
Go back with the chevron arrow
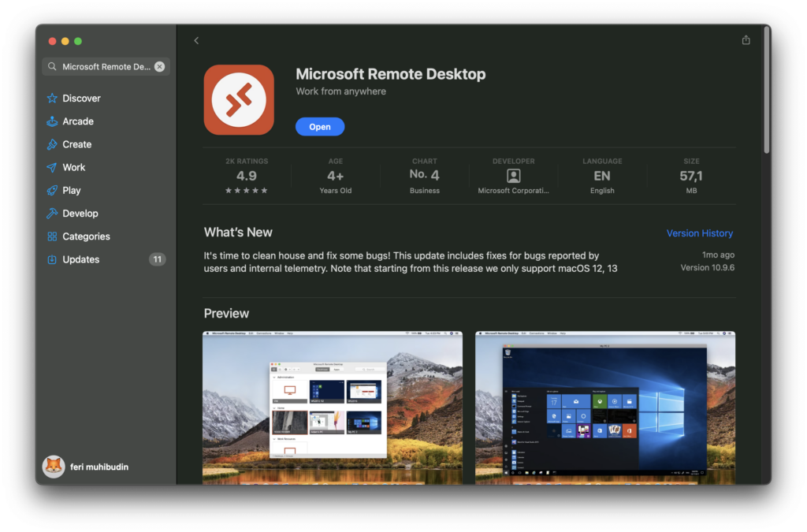[x=196, y=41]
